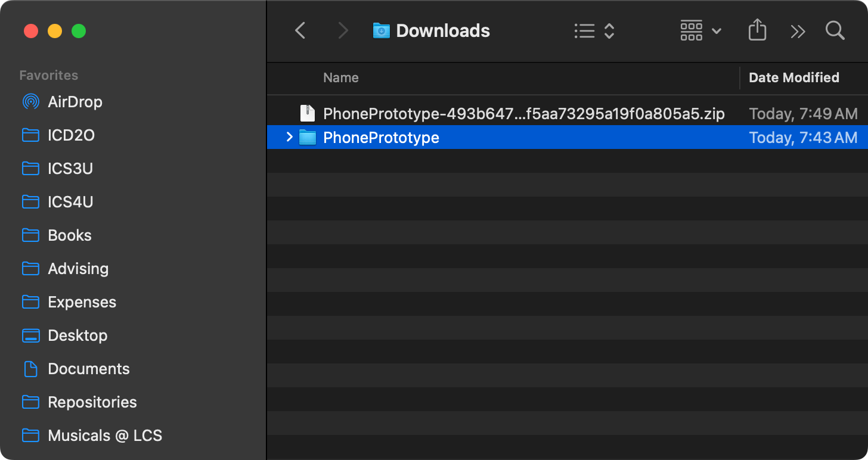The height and width of the screenshot is (460, 868).
Task: Select the Musicals @ LCS folder
Action: pyautogui.click(x=104, y=436)
